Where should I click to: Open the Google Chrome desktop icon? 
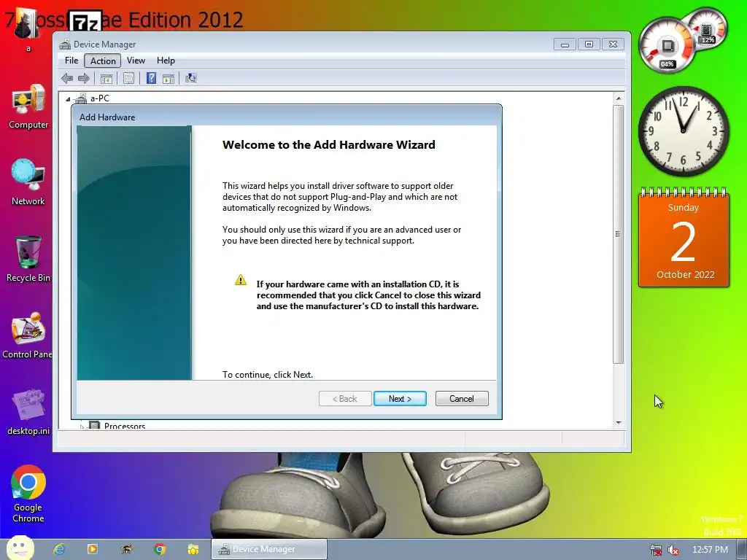click(x=28, y=482)
